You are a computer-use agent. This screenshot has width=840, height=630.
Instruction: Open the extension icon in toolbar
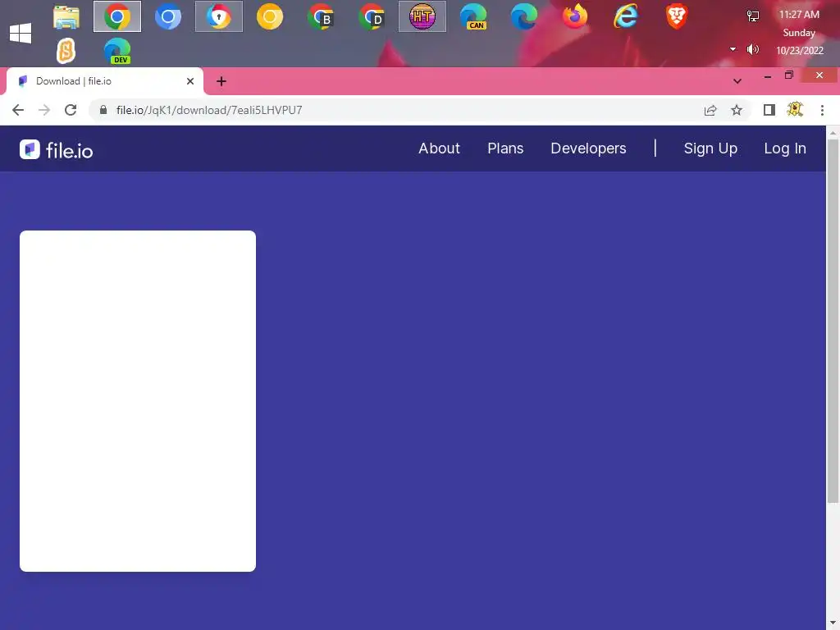795,110
